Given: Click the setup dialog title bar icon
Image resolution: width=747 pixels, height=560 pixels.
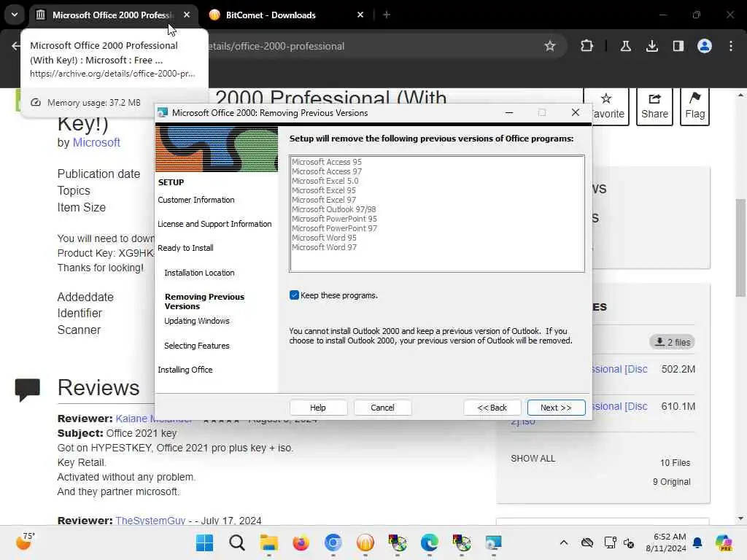Looking at the screenshot, I should click(x=163, y=113).
